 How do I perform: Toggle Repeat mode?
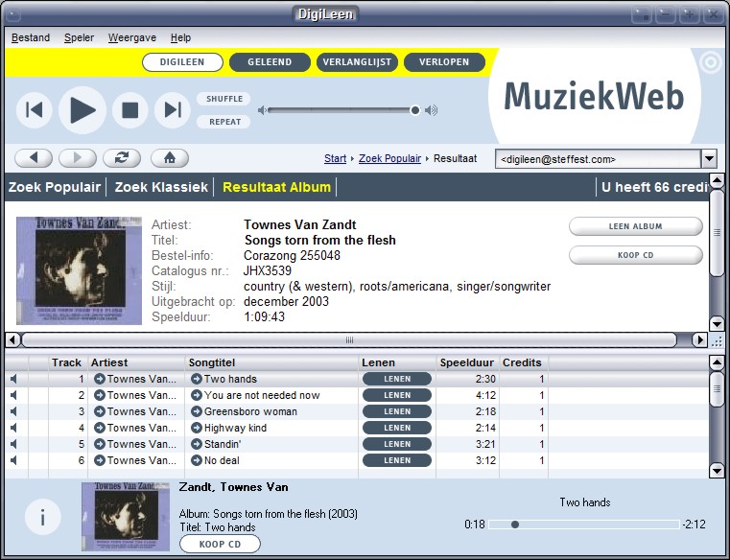[x=224, y=122]
